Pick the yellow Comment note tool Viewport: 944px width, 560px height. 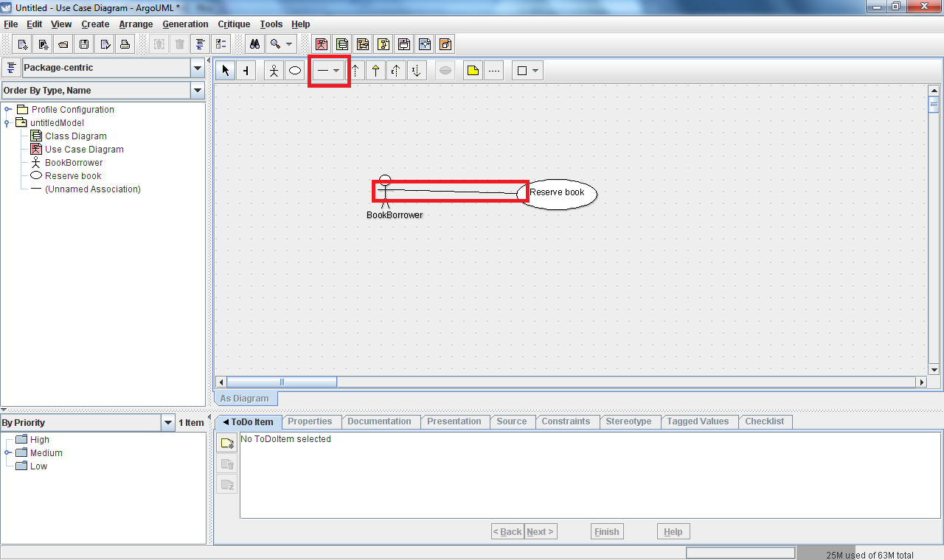(x=473, y=71)
